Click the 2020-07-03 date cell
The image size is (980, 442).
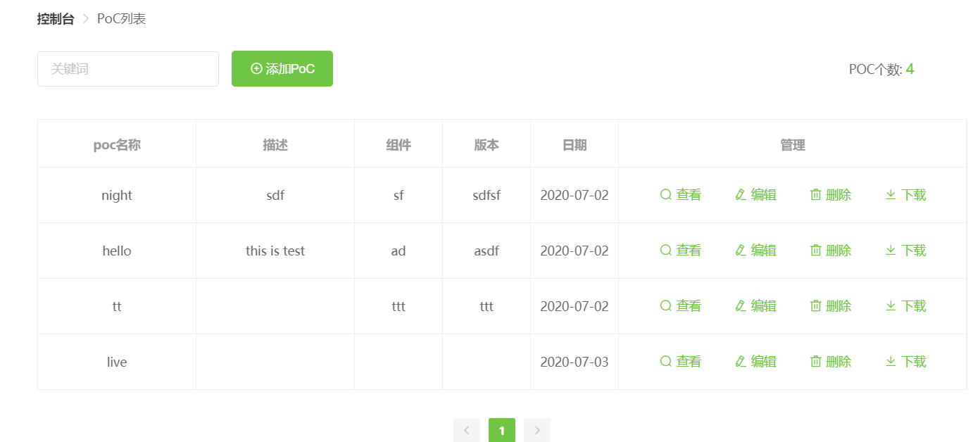[x=574, y=362]
